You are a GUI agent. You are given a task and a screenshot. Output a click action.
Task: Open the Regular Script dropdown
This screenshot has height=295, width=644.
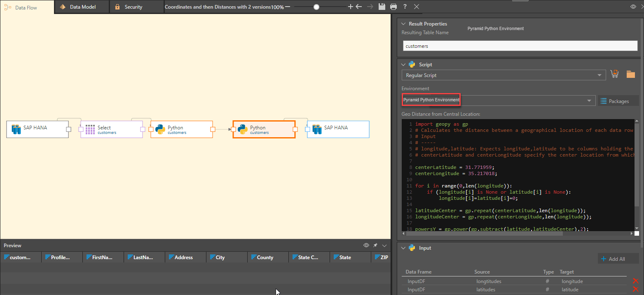tap(503, 75)
